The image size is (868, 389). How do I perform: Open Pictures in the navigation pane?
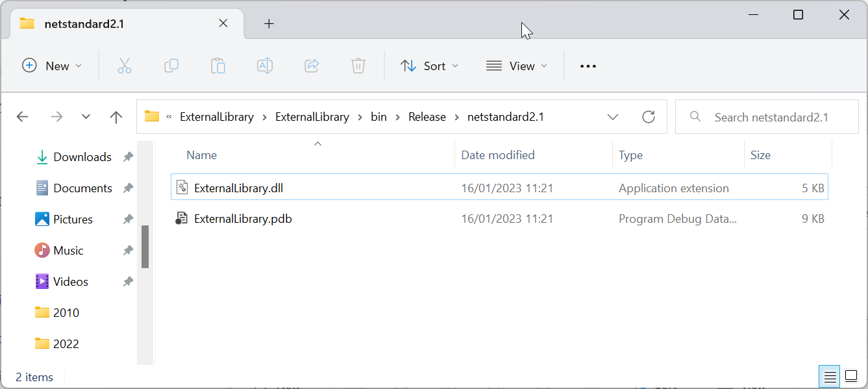point(73,219)
